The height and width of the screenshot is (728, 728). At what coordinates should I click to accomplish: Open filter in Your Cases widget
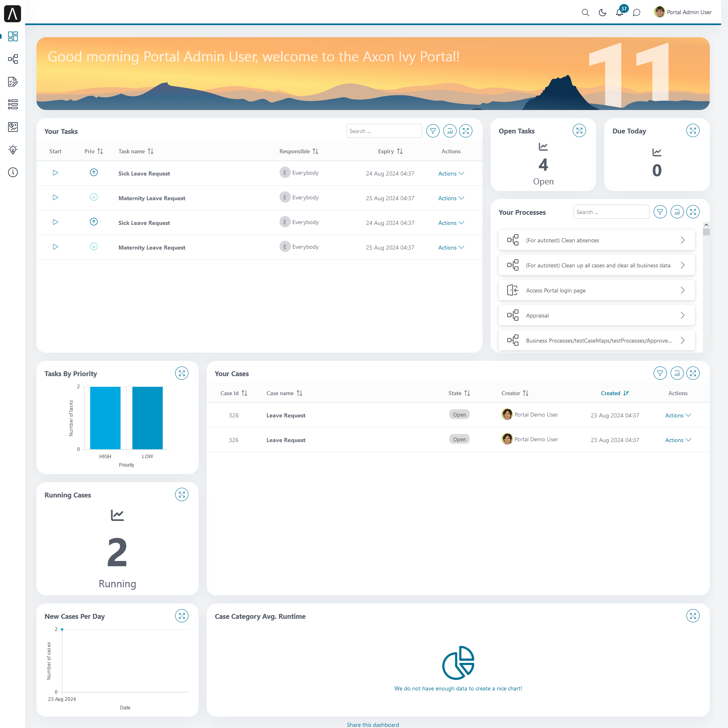pos(660,373)
